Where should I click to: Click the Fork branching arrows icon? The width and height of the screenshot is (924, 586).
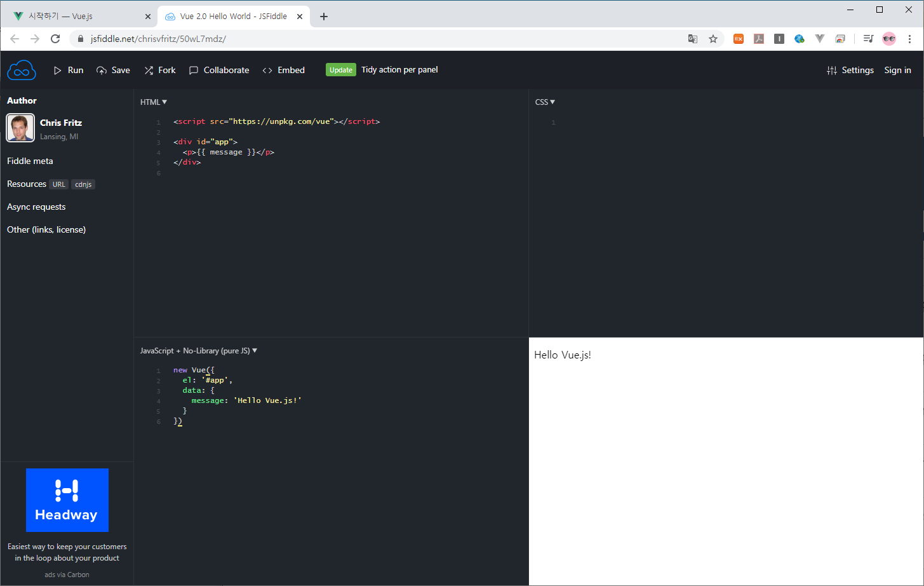pos(149,70)
